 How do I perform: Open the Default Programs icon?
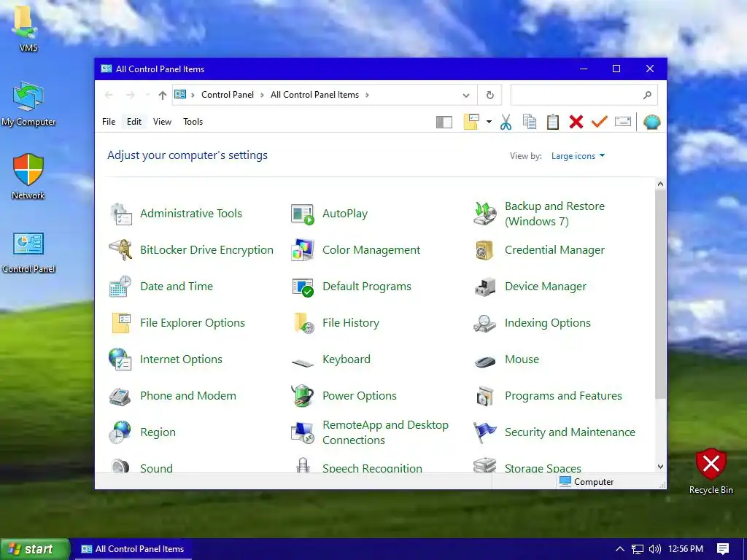click(x=303, y=287)
